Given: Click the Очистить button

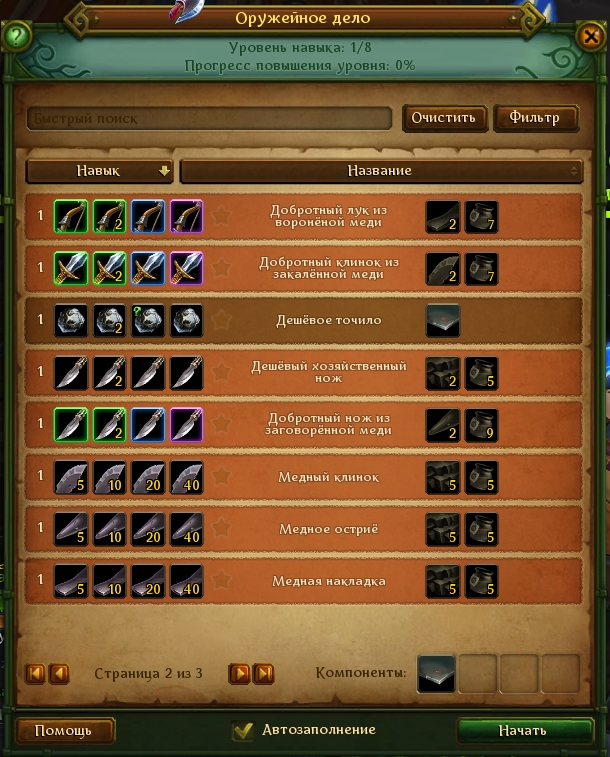Looking at the screenshot, I should (x=444, y=118).
